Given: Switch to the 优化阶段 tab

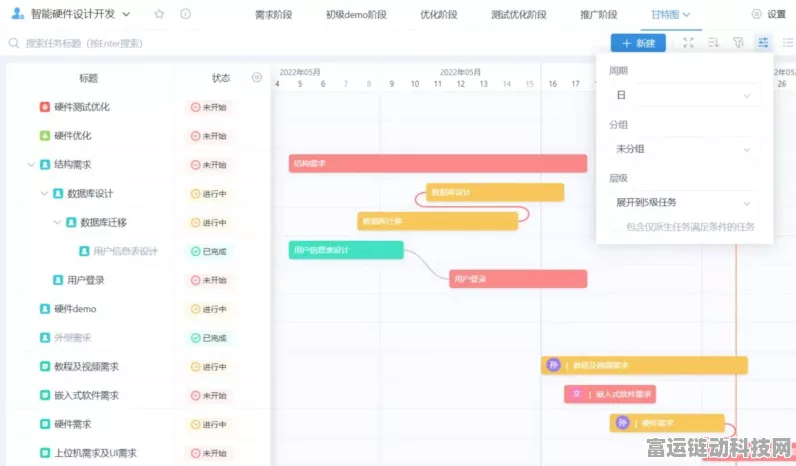Looking at the screenshot, I should pos(439,15).
